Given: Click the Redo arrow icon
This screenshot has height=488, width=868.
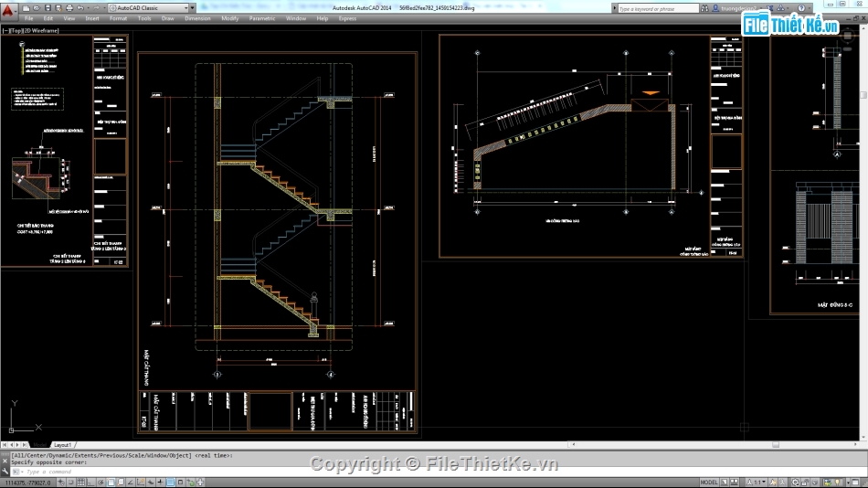Looking at the screenshot, I should tap(96, 8).
